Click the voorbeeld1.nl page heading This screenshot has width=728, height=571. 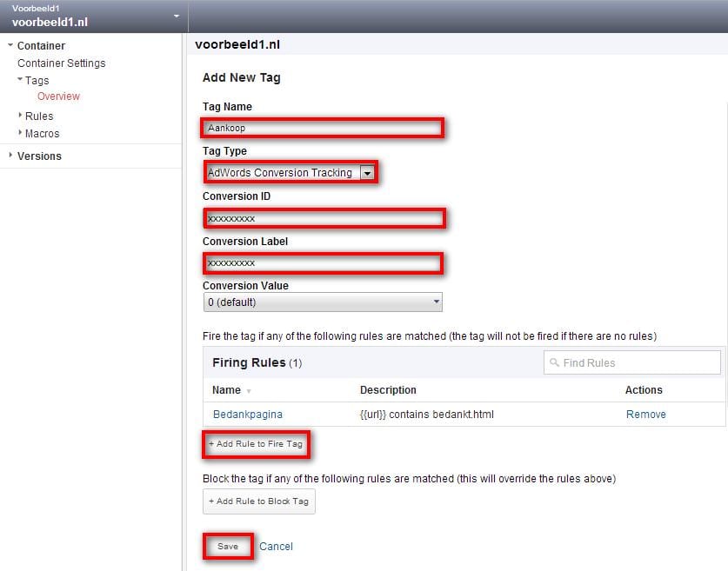(x=237, y=44)
